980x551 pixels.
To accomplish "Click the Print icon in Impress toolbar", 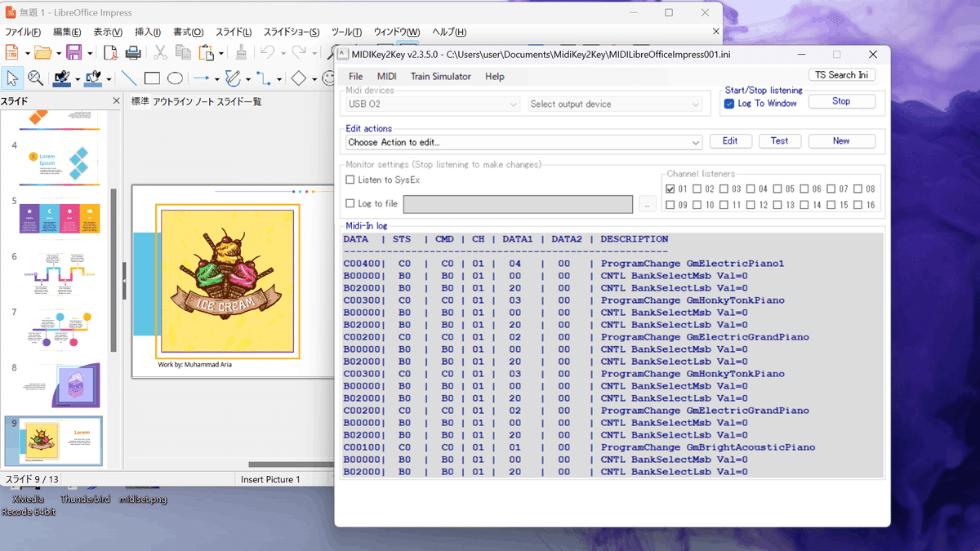I will 133,53.
